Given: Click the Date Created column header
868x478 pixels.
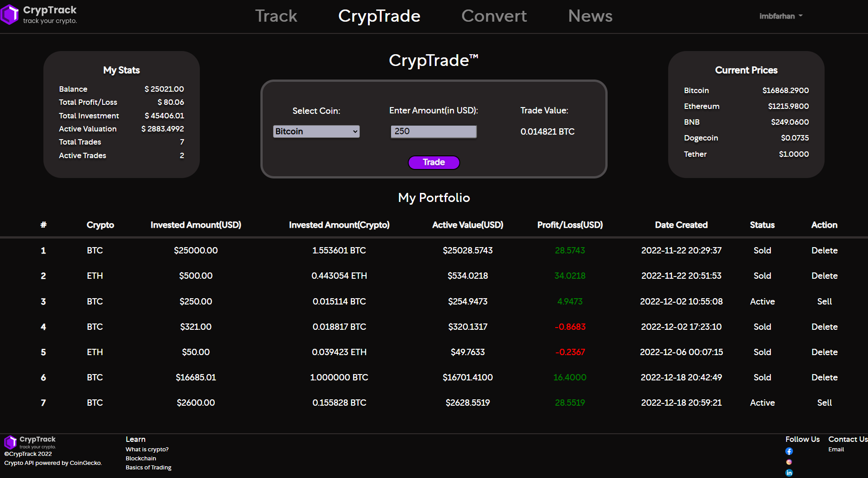Looking at the screenshot, I should click(681, 225).
